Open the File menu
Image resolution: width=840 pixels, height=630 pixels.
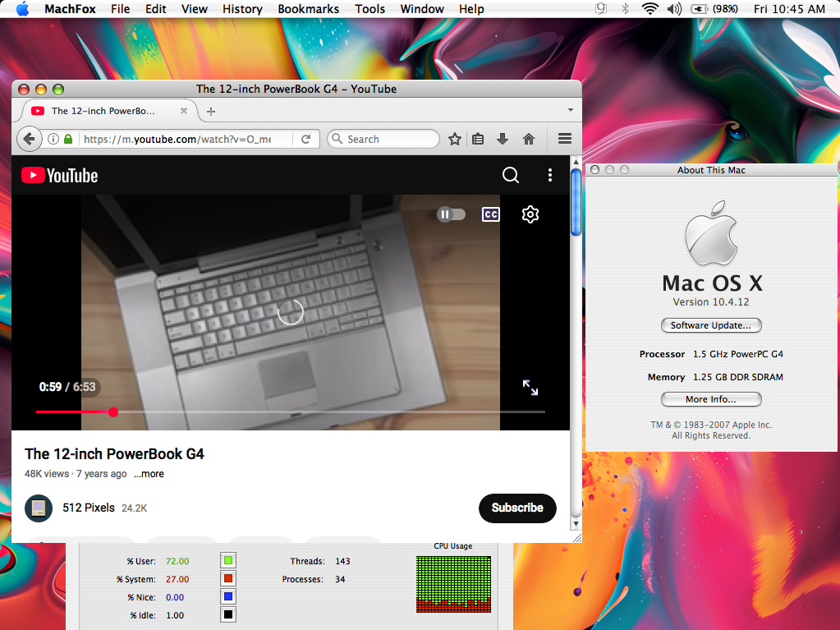(x=121, y=9)
